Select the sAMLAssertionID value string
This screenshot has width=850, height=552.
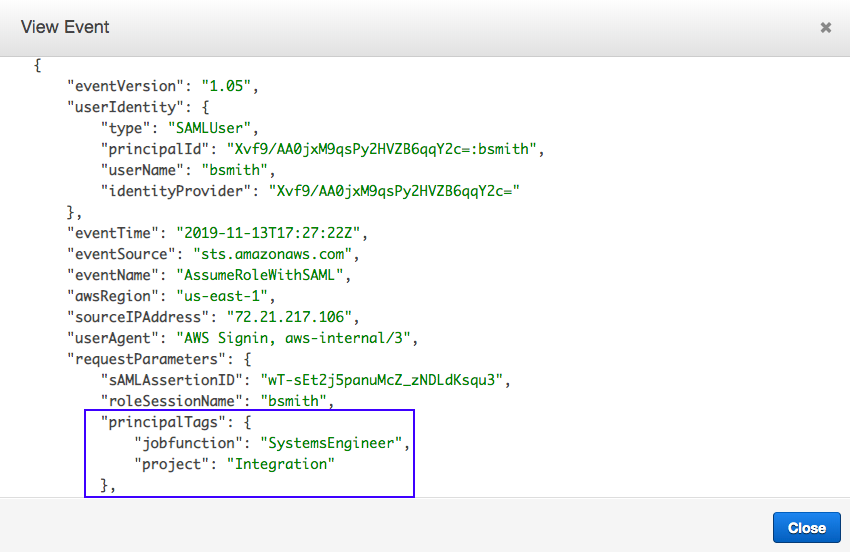pos(382,380)
